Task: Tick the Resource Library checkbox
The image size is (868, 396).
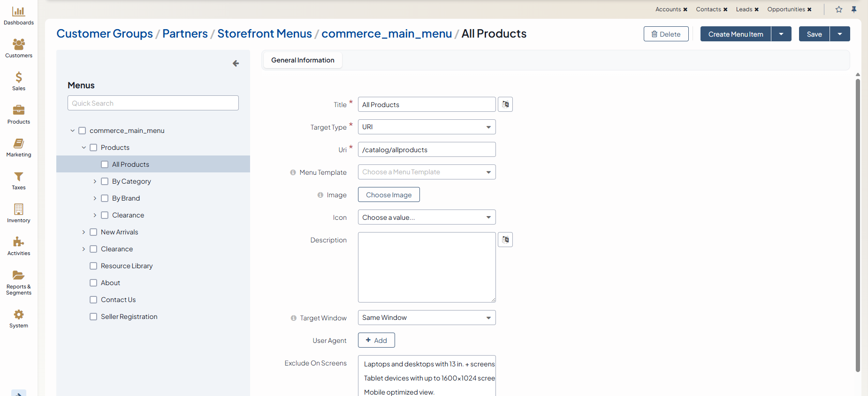Action: click(93, 266)
